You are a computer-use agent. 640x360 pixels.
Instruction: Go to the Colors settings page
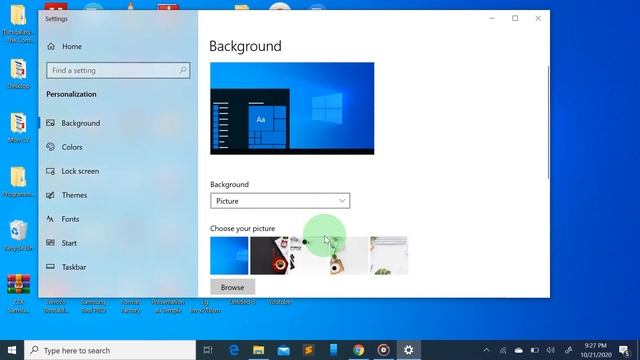point(72,147)
